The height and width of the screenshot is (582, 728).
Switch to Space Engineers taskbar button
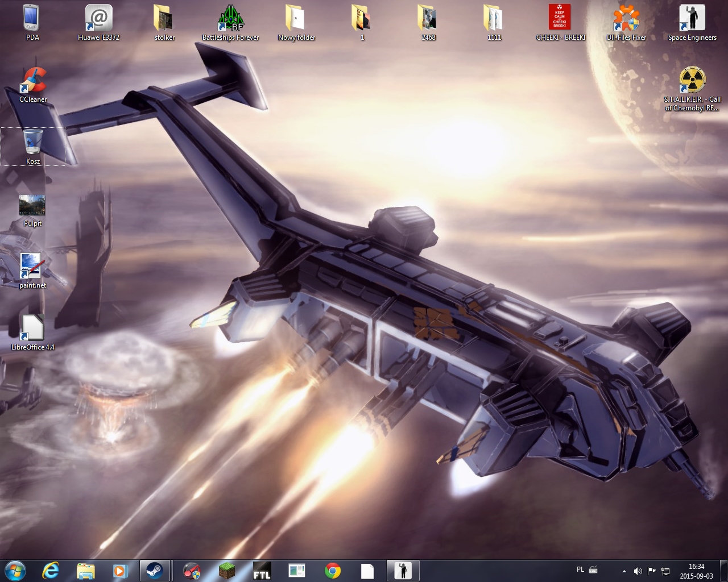403,570
